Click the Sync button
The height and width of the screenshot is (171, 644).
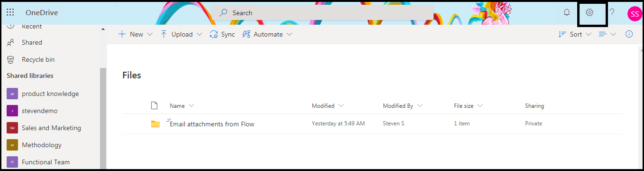click(x=222, y=34)
